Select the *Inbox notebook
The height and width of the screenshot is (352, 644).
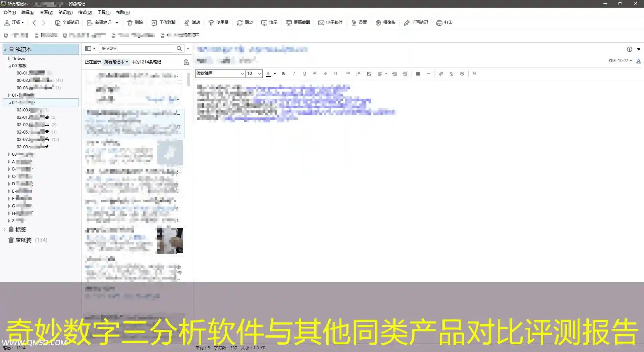pos(18,58)
